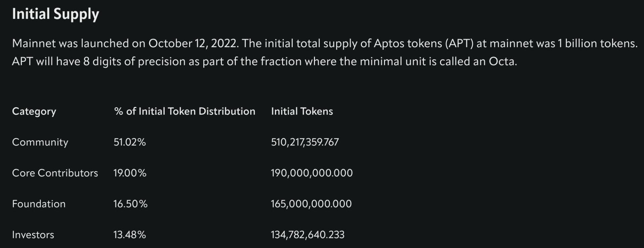Select the Community row label

(40, 142)
